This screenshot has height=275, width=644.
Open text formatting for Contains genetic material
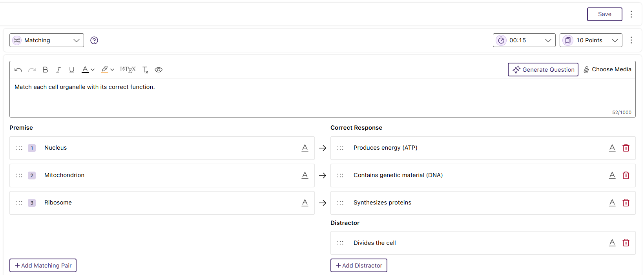[x=612, y=175]
